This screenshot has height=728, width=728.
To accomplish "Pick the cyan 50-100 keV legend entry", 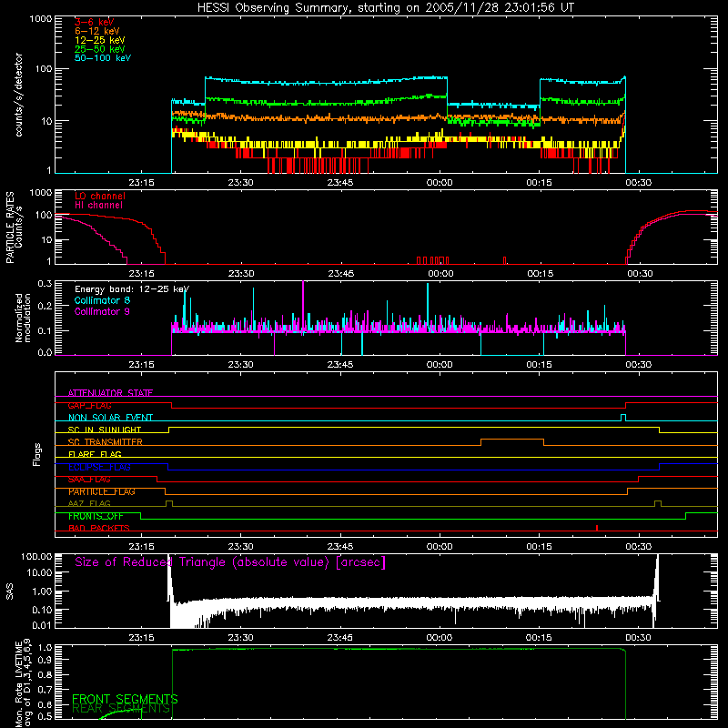I will [x=102, y=58].
